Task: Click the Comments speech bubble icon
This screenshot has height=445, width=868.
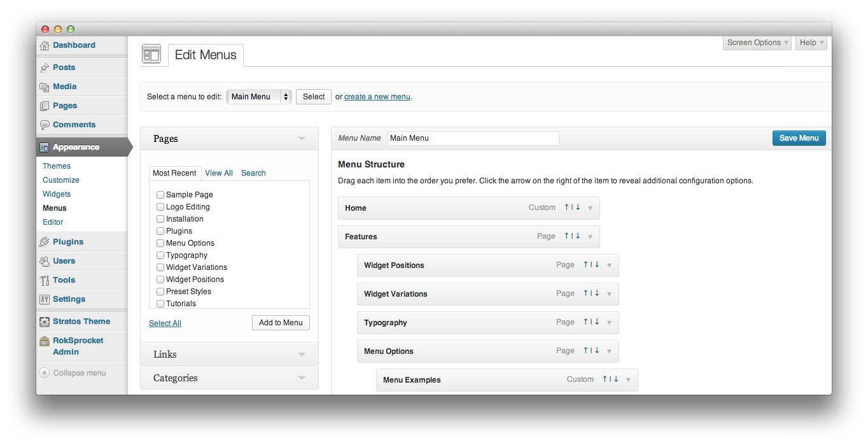Action: pyautogui.click(x=45, y=125)
